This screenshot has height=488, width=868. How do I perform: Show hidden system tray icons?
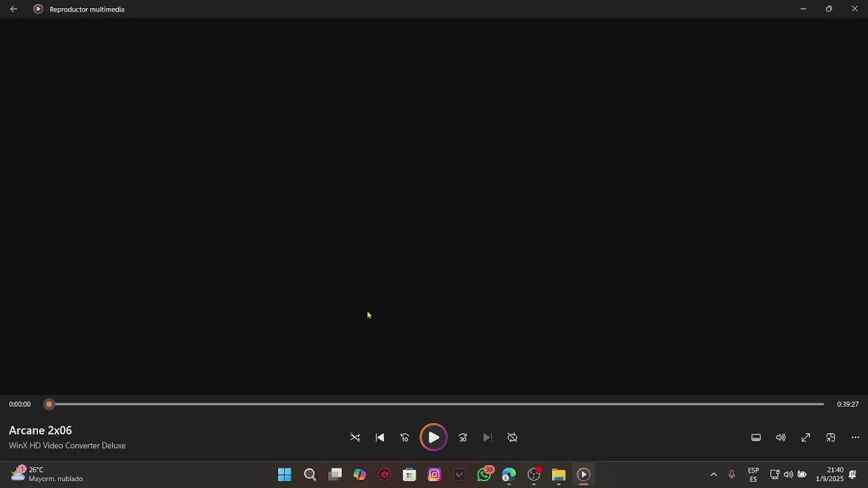(713, 474)
